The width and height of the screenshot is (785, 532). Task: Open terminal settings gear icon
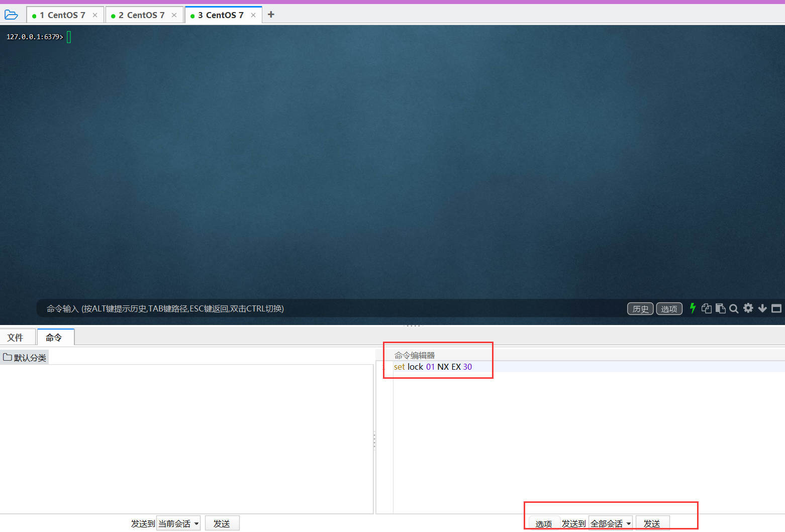748,308
